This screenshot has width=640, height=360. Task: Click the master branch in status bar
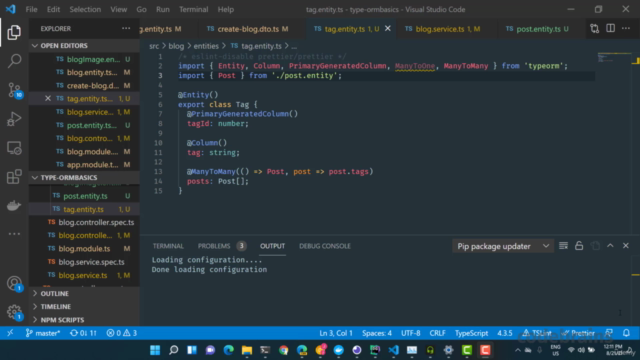(43, 333)
